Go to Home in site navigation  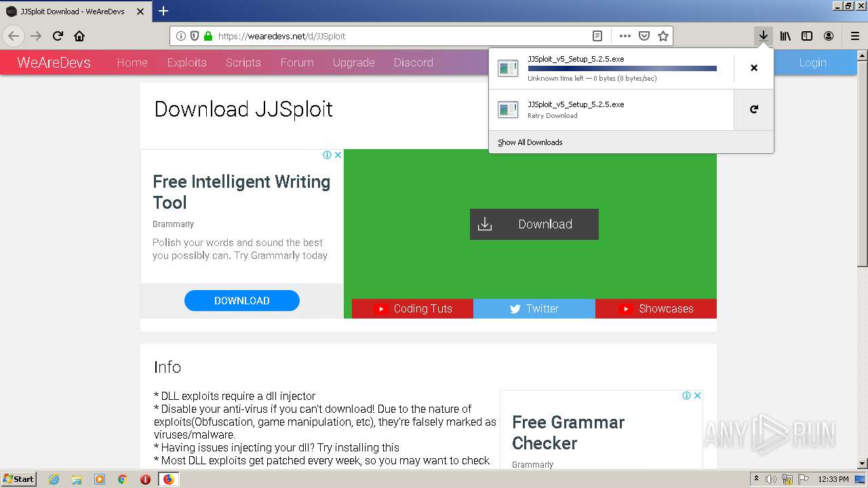click(132, 62)
